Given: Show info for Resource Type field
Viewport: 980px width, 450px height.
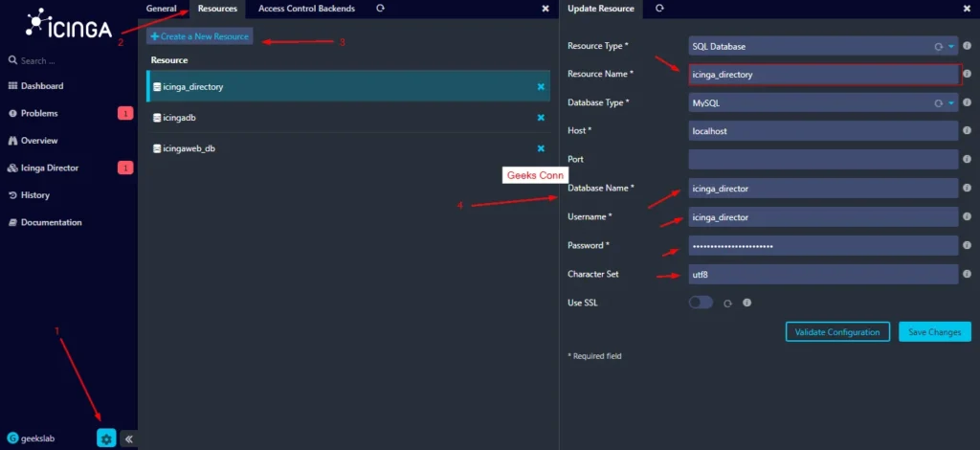Looking at the screenshot, I should 967,46.
